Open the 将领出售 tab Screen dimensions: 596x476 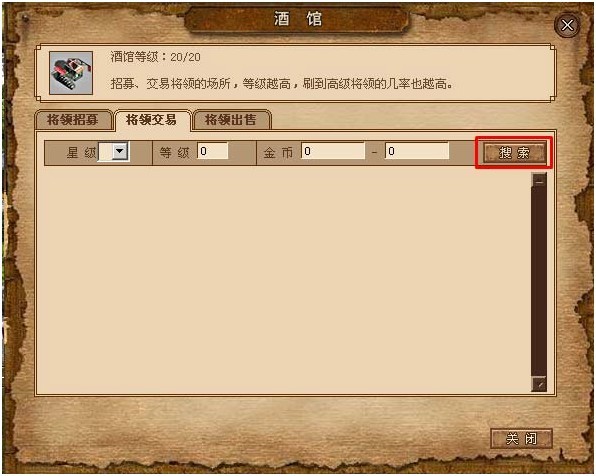click(231, 120)
